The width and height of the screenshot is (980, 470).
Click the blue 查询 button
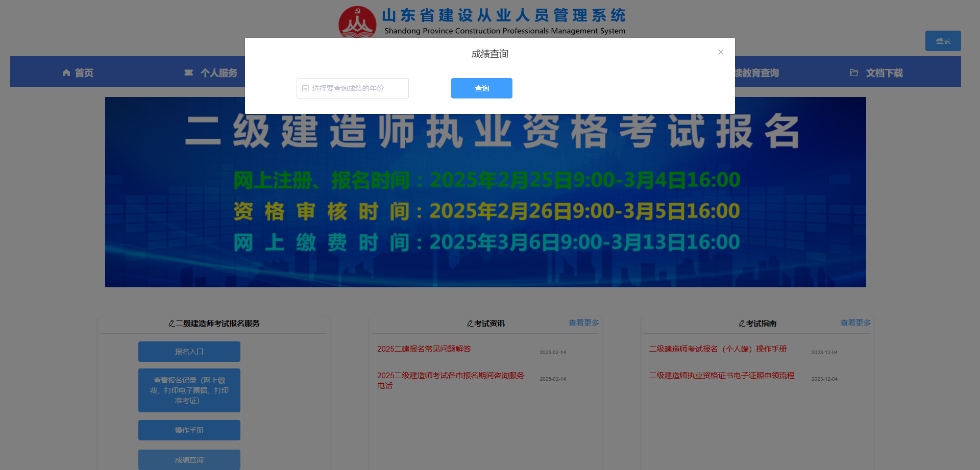click(481, 88)
